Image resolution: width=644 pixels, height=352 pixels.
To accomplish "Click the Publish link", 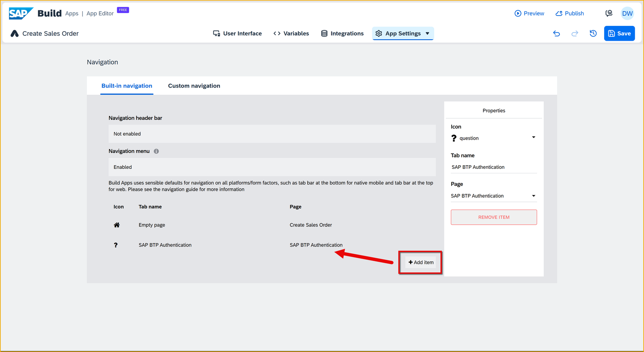I will [570, 13].
